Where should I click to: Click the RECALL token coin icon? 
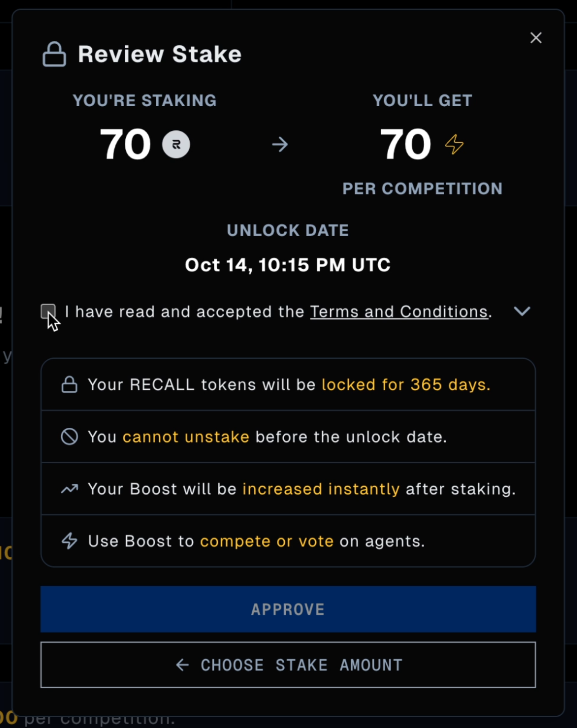coord(176,145)
